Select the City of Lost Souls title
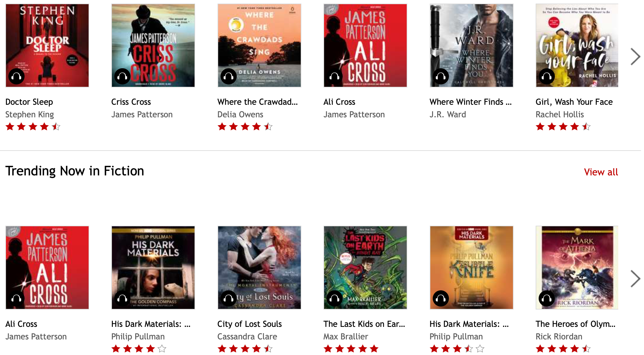This screenshot has width=644, height=355. click(250, 324)
